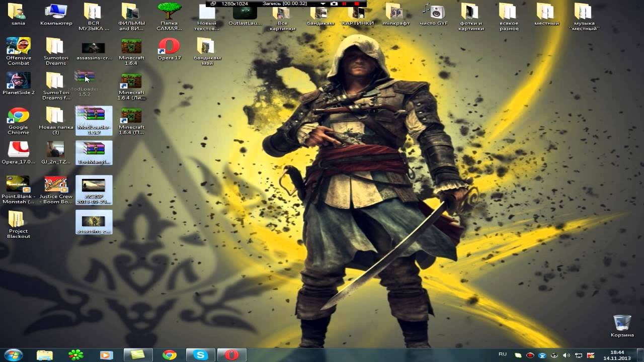The image size is (644, 362).
Task: Switch to Opera in the taskbar
Action: tap(231, 355)
